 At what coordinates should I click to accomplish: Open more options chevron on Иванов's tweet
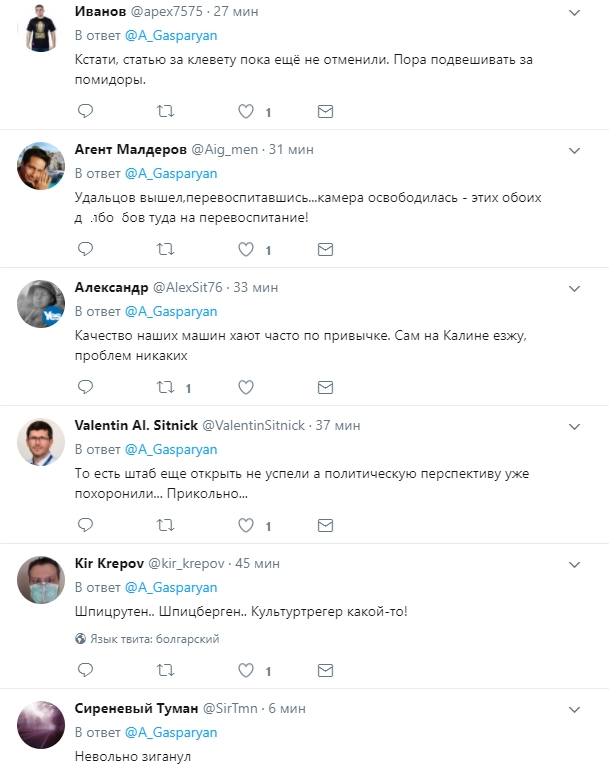(x=575, y=12)
